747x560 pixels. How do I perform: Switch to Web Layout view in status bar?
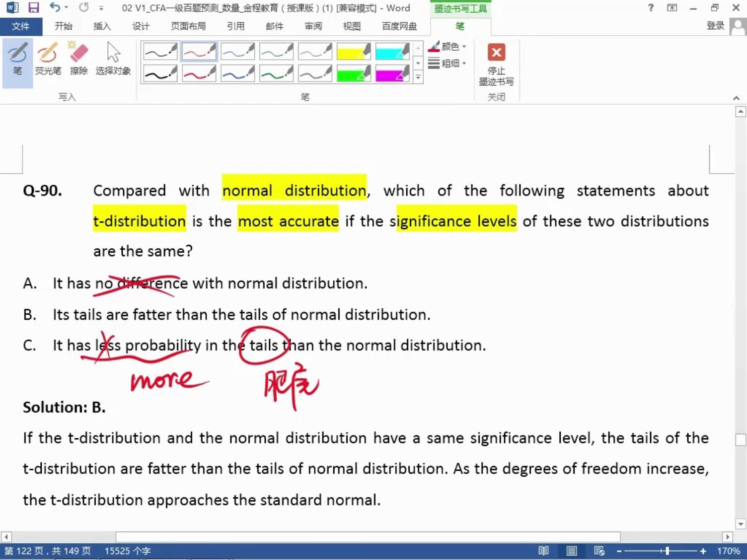click(599, 551)
